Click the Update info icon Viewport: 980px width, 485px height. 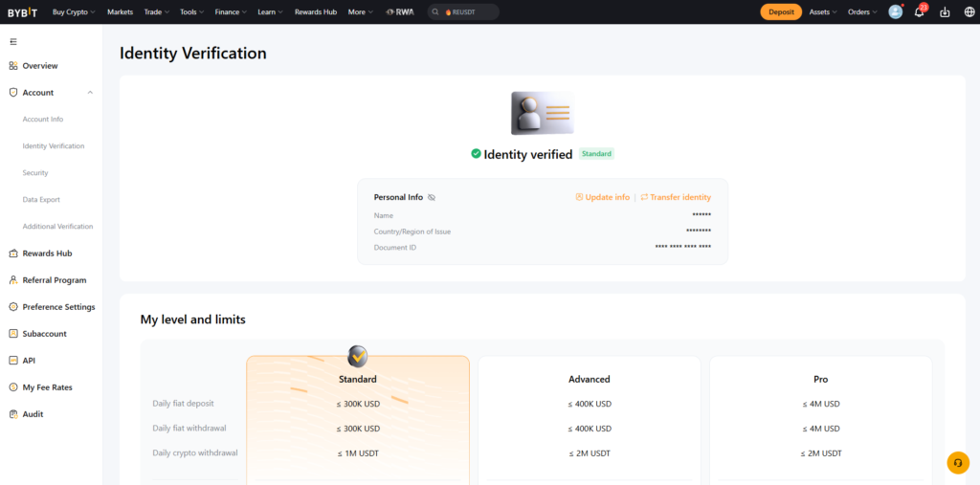pyautogui.click(x=579, y=197)
